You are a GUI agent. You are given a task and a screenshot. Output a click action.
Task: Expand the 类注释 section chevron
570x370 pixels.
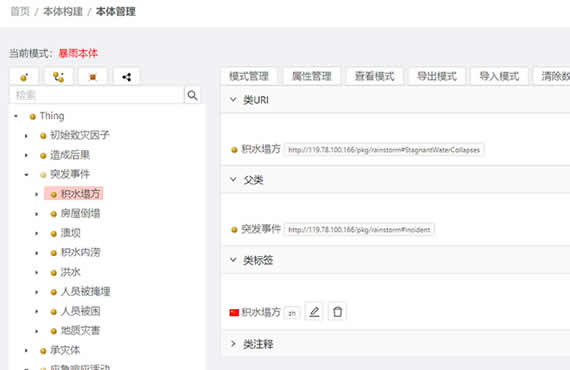[233, 343]
